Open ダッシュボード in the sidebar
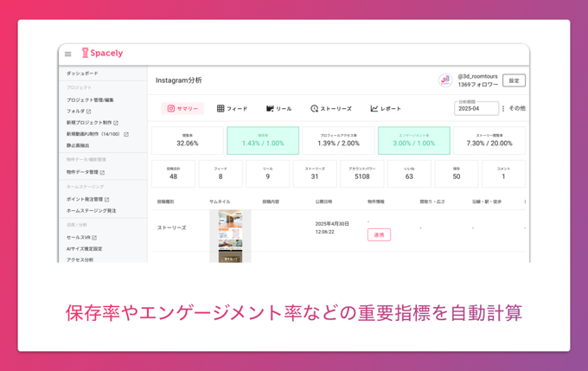588x371 pixels. pyautogui.click(x=83, y=74)
